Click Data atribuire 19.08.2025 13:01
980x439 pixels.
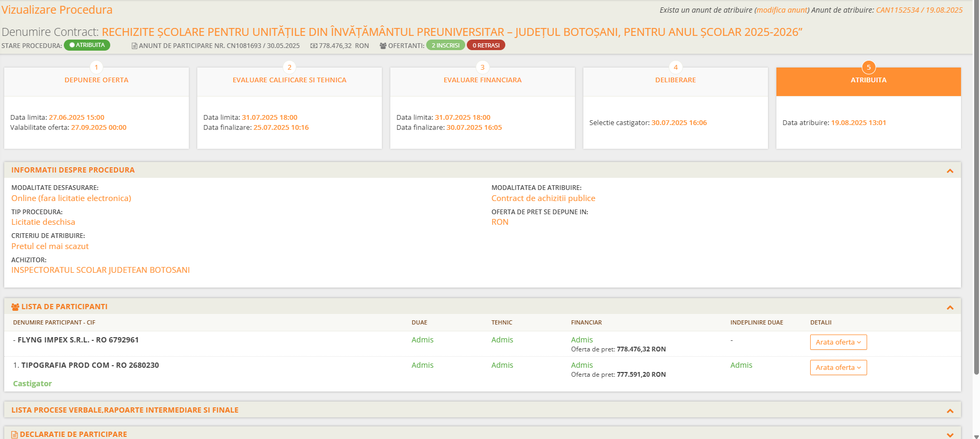click(x=858, y=123)
